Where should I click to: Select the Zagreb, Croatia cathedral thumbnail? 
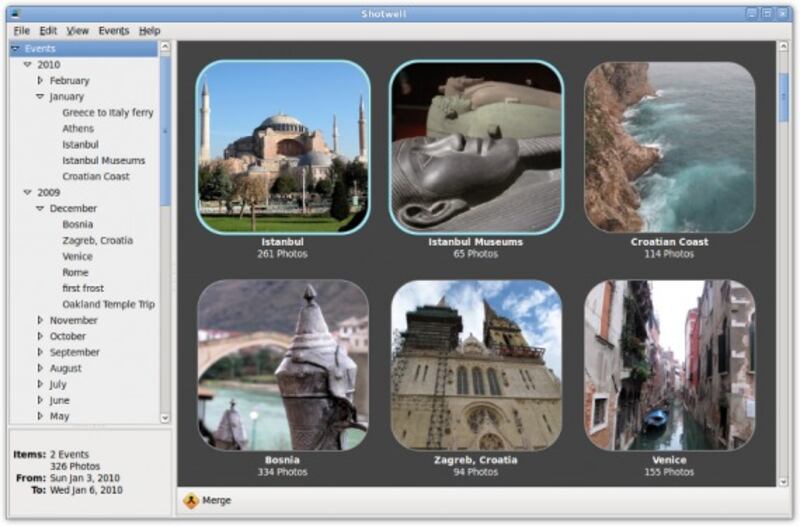(476, 364)
